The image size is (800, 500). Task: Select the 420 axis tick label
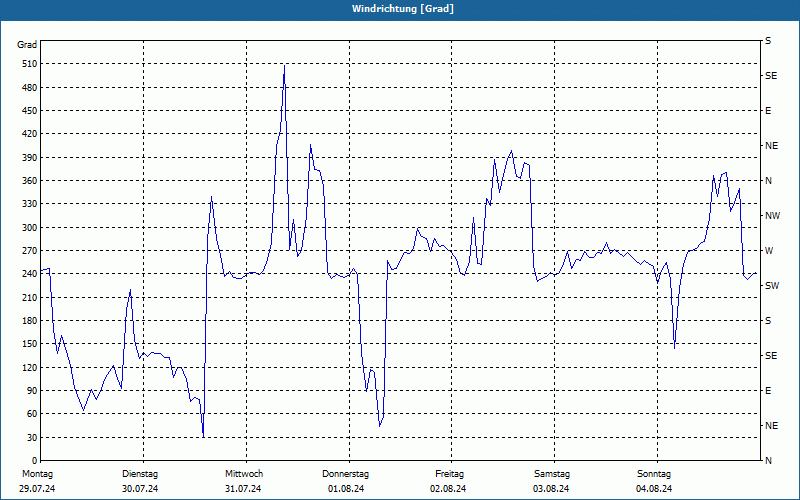point(30,134)
